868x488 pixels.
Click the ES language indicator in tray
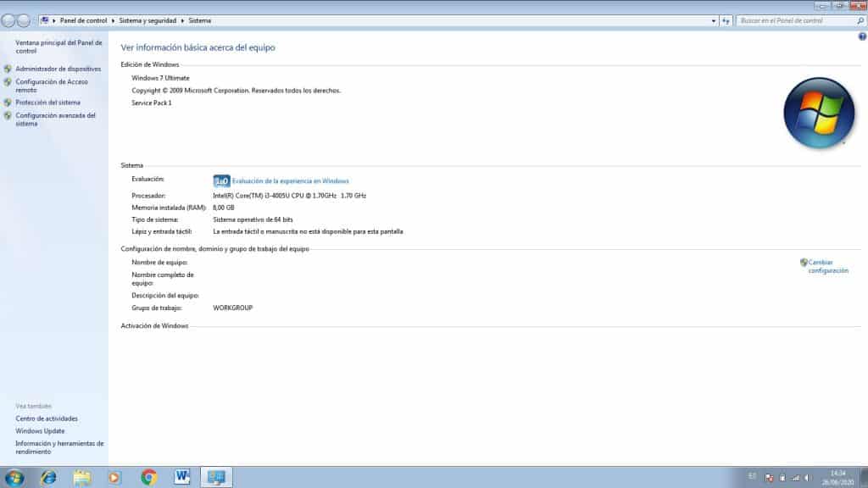(x=752, y=476)
